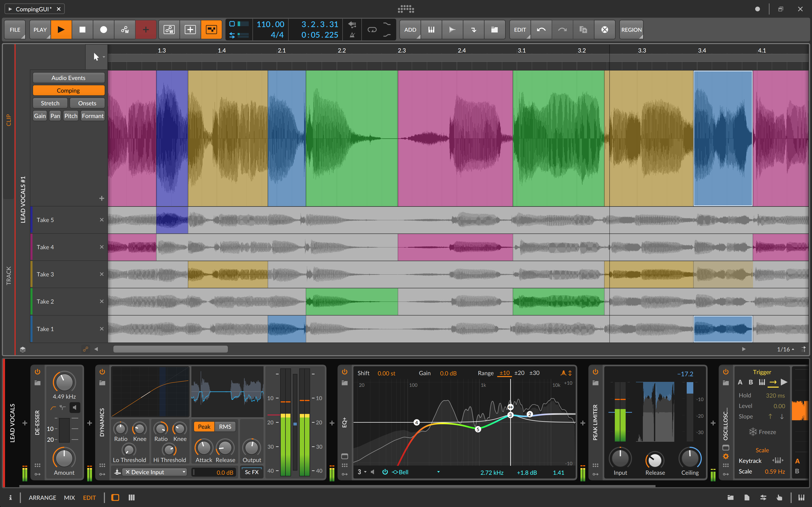Click the Comping mode button
812x507 pixels.
(x=68, y=90)
